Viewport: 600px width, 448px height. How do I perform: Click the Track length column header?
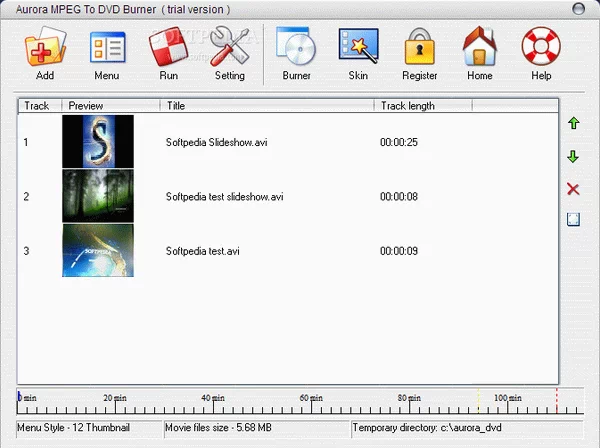tap(422, 105)
